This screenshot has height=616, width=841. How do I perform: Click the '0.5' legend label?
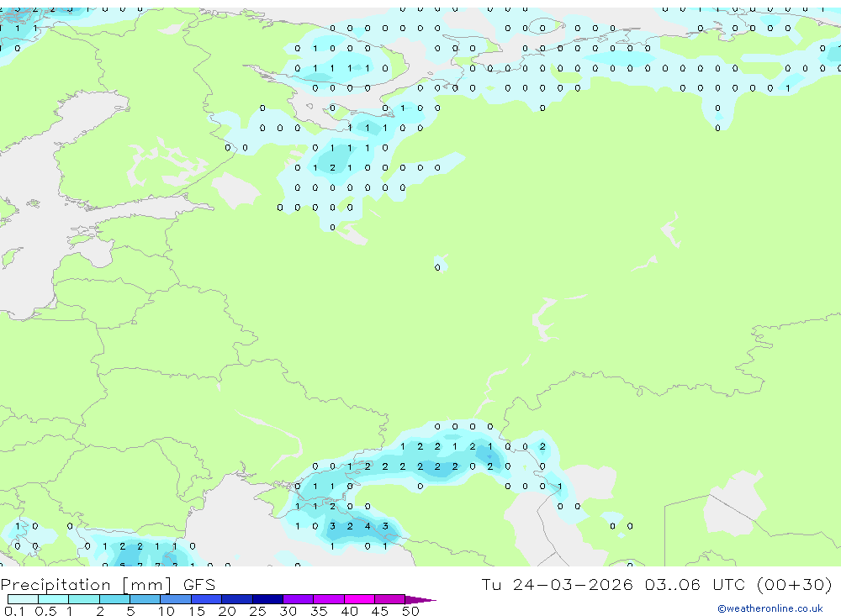pyautogui.click(x=45, y=611)
